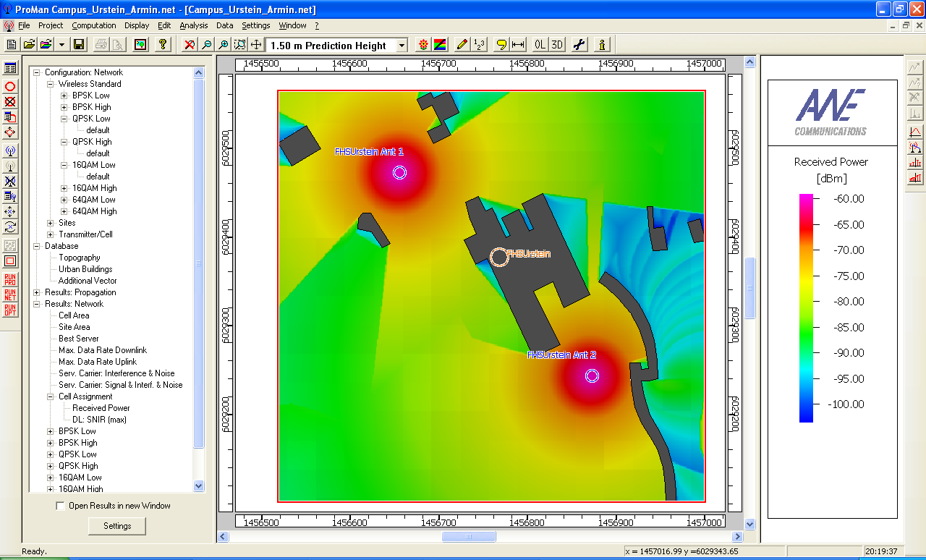Image resolution: width=926 pixels, height=560 pixels.
Task: Select Best Server in results tree
Action: coord(78,339)
